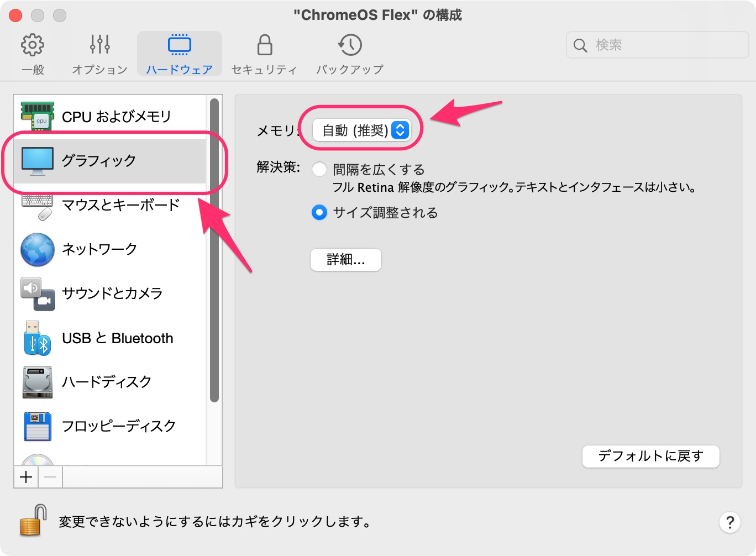Click the unlocked padlock icon
756x556 pixels.
33,520
